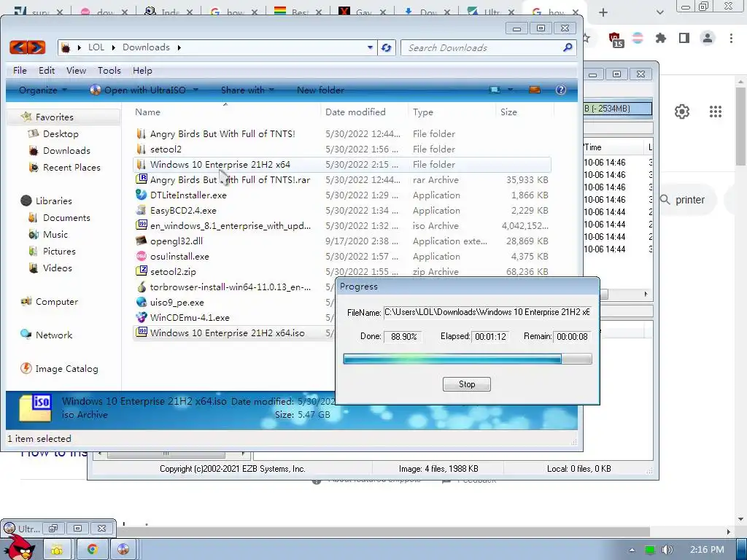747x560 pixels.
Task: Select the opengl32.dll icon
Action: pos(141,241)
